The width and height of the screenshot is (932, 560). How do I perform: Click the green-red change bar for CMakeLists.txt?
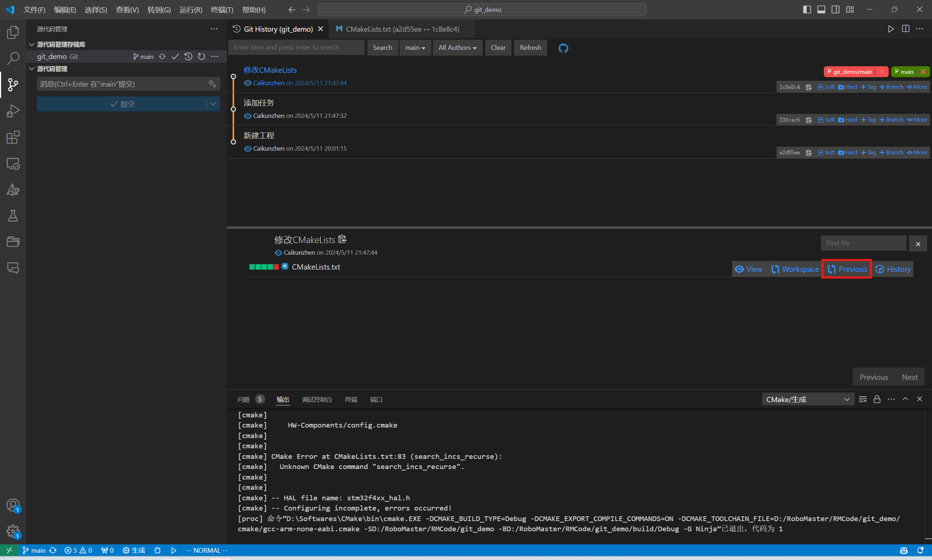click(264, 267)
